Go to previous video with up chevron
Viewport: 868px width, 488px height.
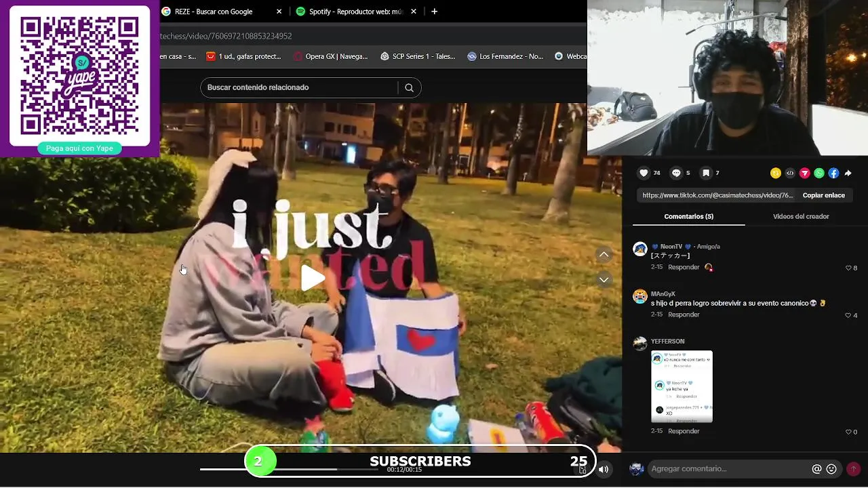tap(604, 254)
